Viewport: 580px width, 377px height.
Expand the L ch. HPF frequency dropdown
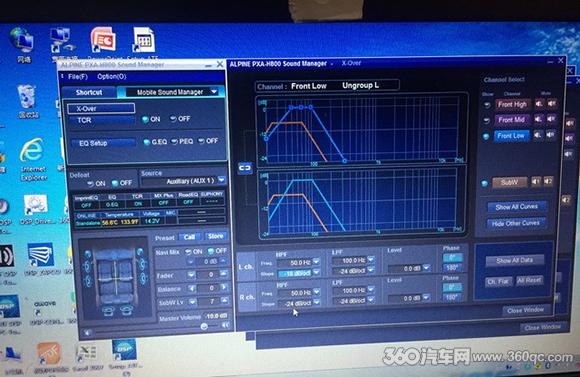tap(316, 262)
